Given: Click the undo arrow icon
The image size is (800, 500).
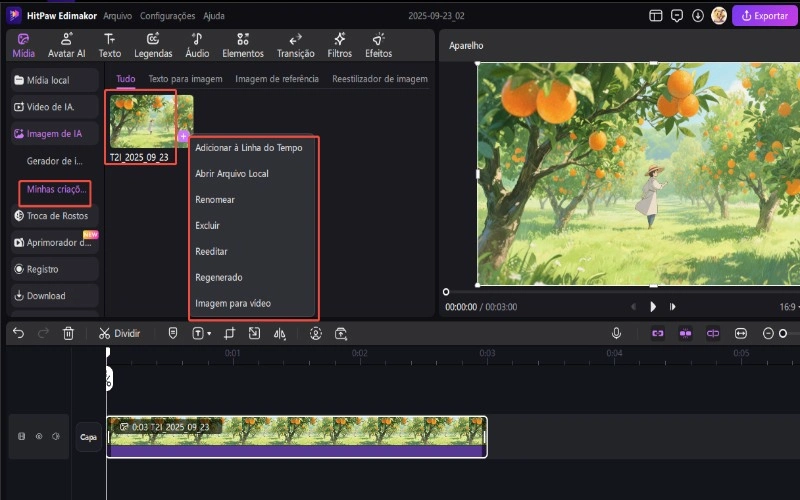Looking at the screenshot, I should coord(18,333).
